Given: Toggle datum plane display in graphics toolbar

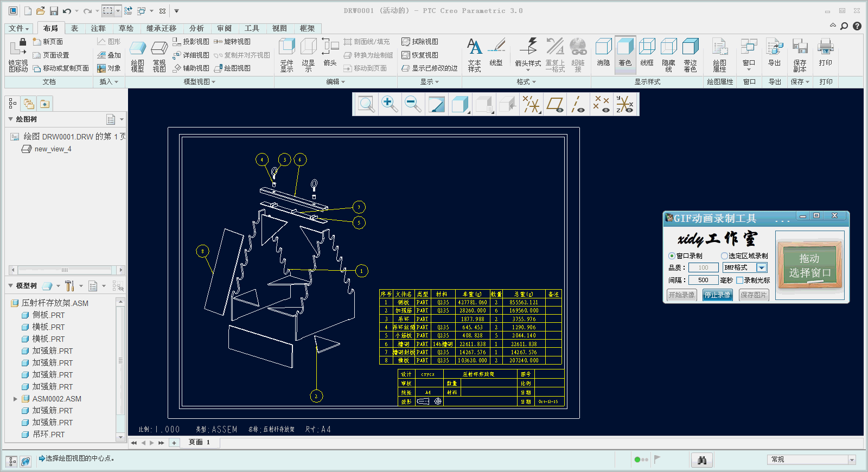Looking at the screenshot, I should [555, 104].
